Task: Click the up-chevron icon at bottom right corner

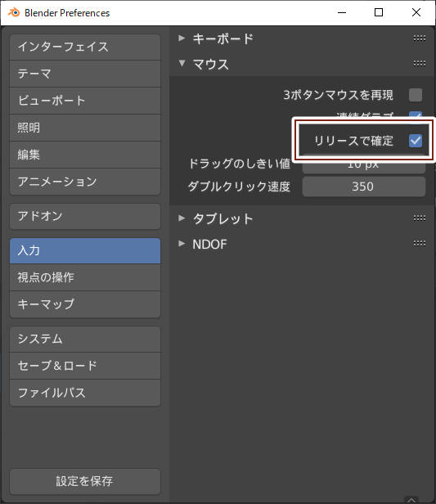Action: coord(411,500)
